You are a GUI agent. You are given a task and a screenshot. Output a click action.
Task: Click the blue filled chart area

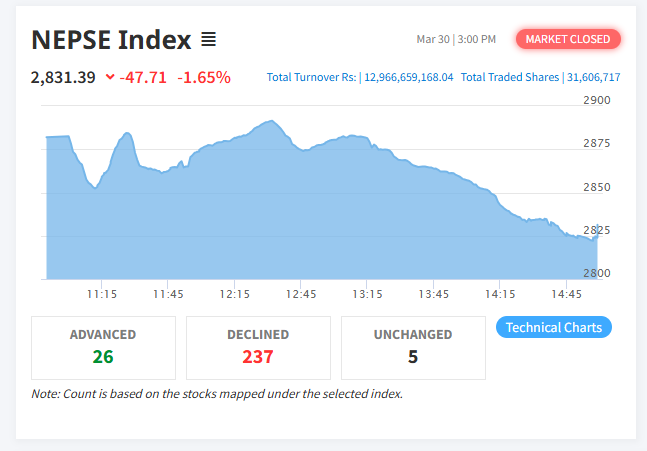point(300,220)
